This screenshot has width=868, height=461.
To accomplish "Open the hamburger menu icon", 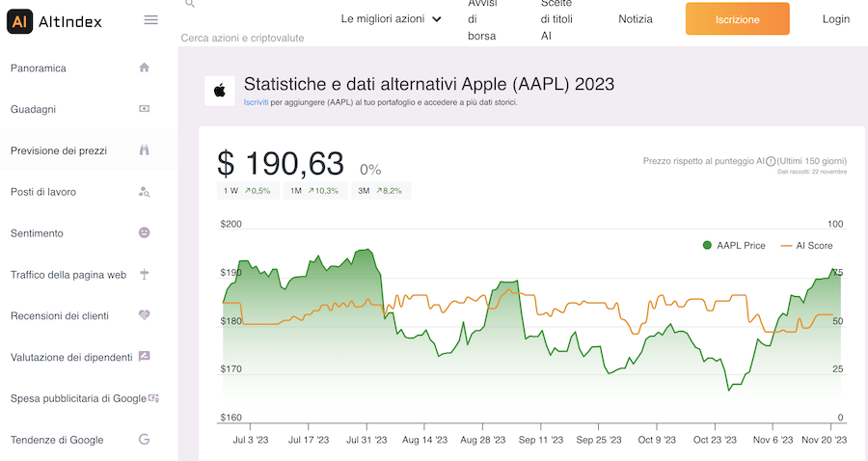I will (150, 20).
